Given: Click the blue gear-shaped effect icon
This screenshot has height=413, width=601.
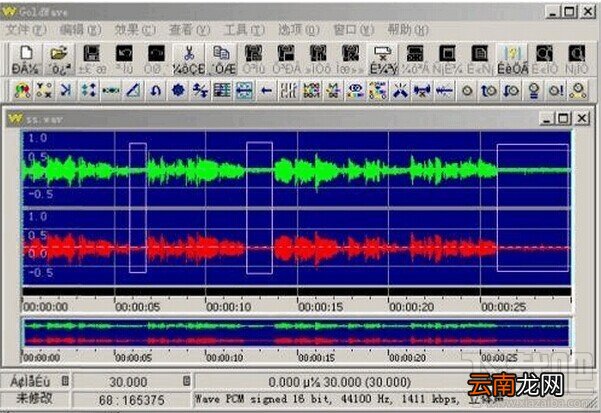Looking at the screenshot, I should tap(178, 90).
